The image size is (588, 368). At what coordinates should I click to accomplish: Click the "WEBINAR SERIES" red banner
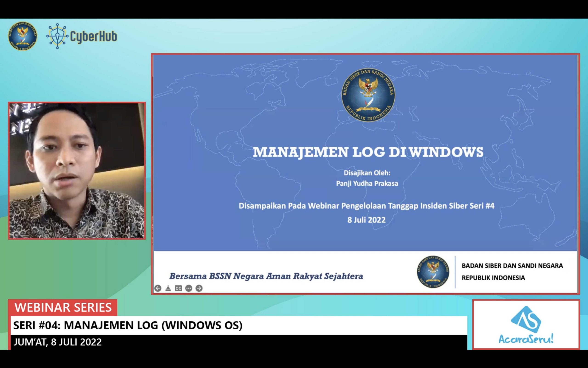63,308
